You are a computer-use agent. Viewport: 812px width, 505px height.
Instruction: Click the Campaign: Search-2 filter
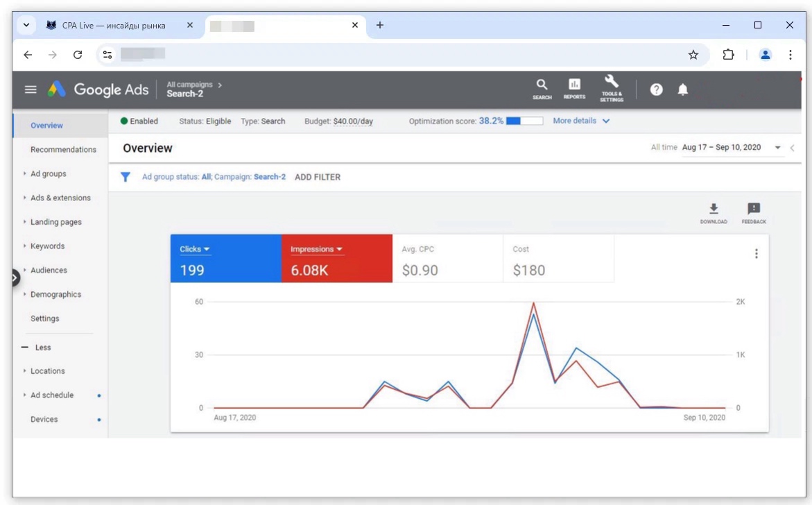pyautogui.click(x=250, y=177)
